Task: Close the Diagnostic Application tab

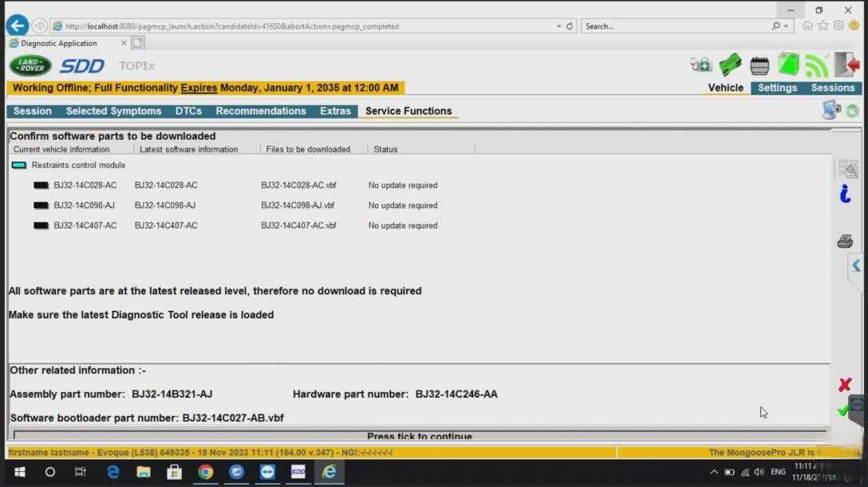Action: 124,42
